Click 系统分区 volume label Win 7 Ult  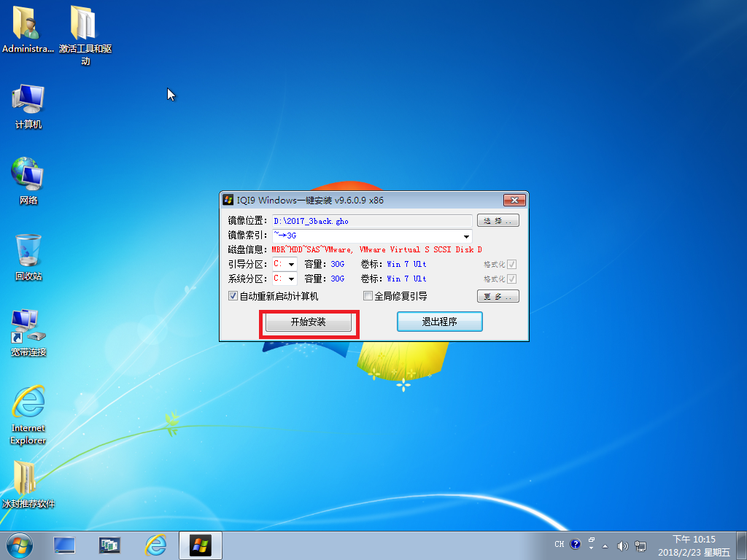click(x=406, y=279)
